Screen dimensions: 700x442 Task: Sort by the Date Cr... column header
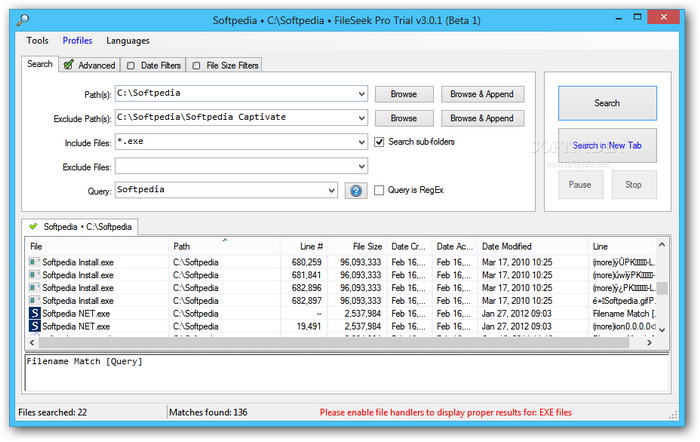(409, 246)
